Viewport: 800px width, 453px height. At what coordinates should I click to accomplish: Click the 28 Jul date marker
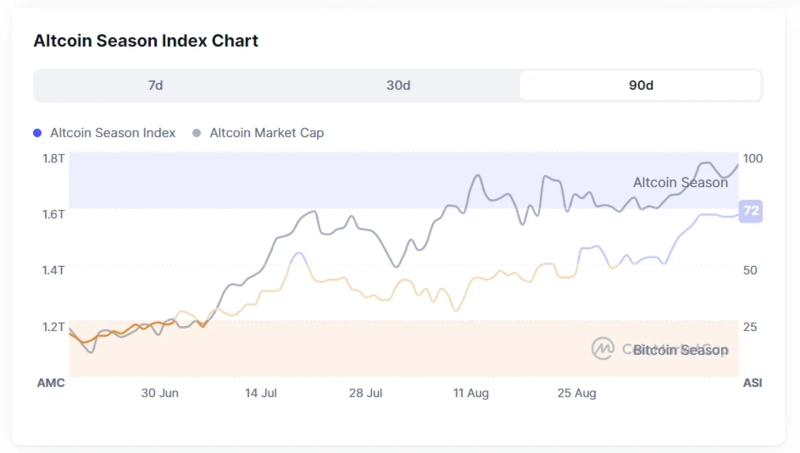coord(366,393)
